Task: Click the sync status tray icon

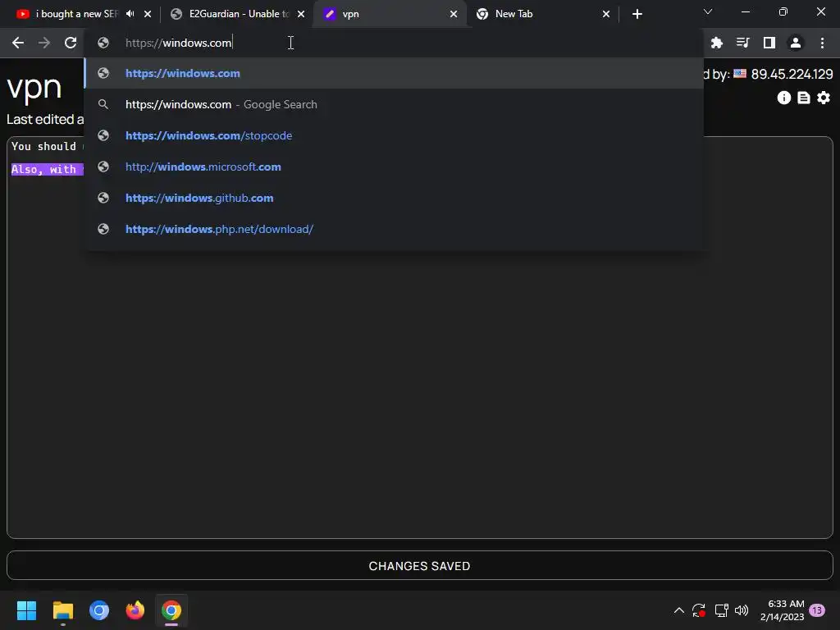Action: click(699, 610)
